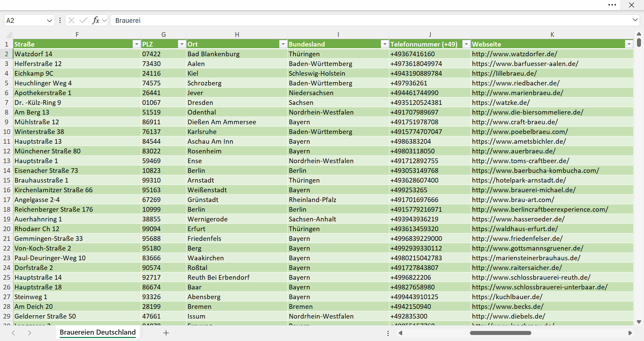Select column header H
Screen dimensions: 644x341
(x=237, y=35)
